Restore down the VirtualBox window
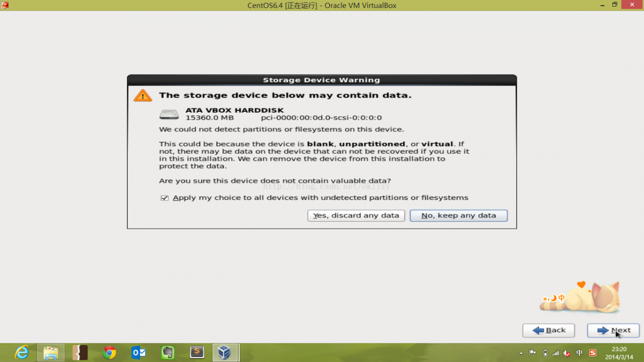Screen dimensions: 644x362 (614, 5)
